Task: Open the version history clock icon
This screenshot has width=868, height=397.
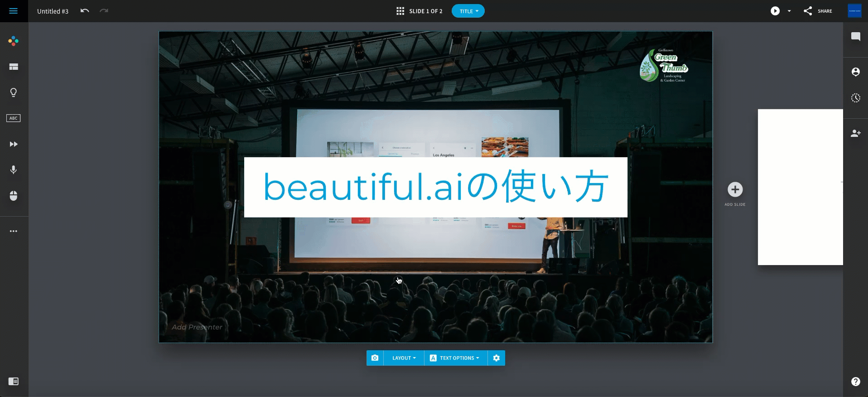Action: (x=856, y=98)
